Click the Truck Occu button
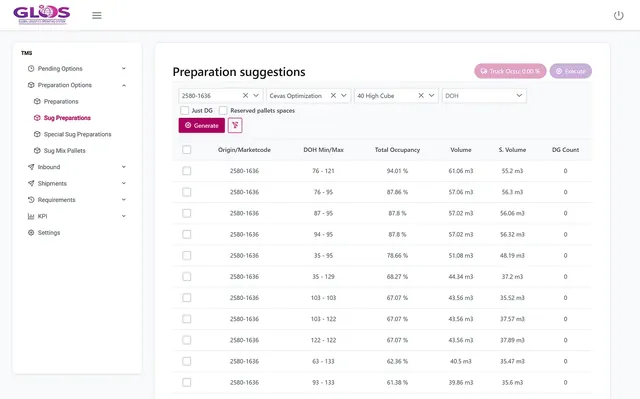Image resolution: width=640 pixels, height=399 pixels. 510,71
